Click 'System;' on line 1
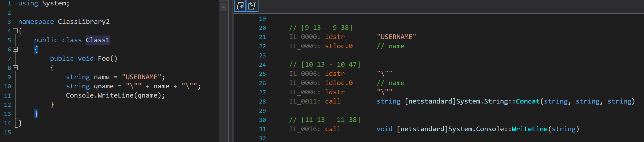Screen dimensions: 644x142 pos(56,4)
